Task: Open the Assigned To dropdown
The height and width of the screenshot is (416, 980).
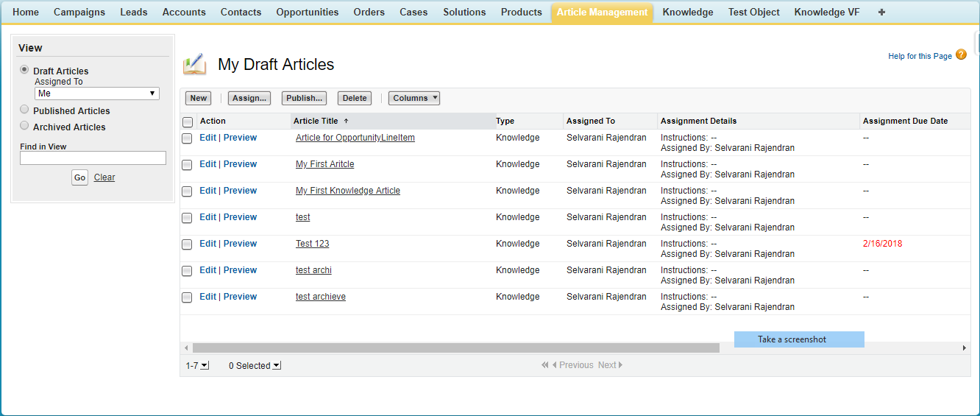Action: (97, 94)
